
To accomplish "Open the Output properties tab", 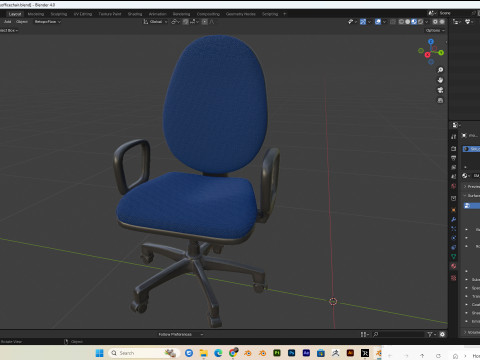I will click(454, 158).
